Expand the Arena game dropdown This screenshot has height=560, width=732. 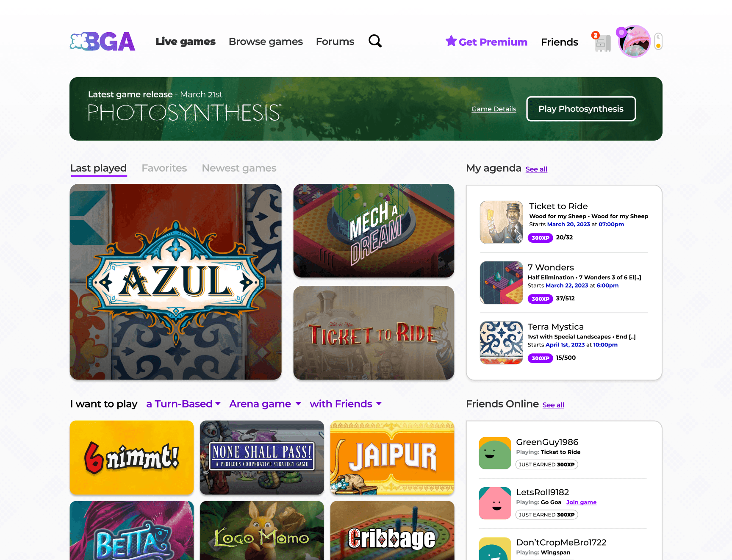(x=265, y=404)
